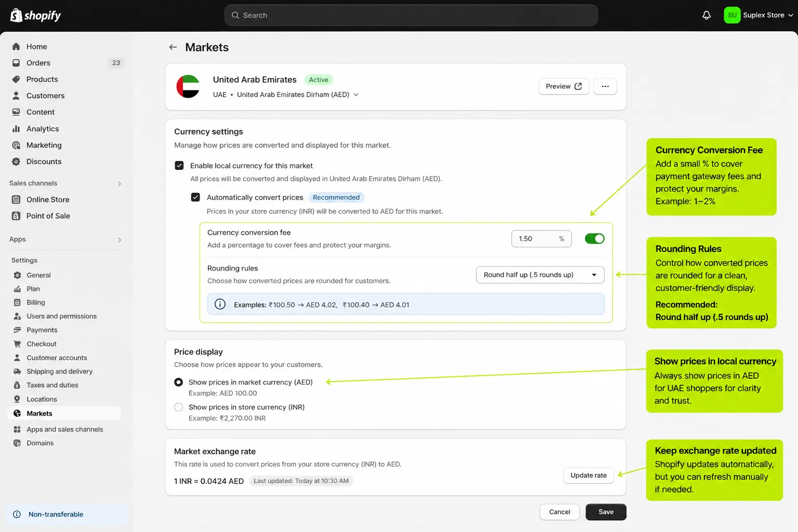
Task: Click the Orders count badge 23
Action: (x=116, y=63)
